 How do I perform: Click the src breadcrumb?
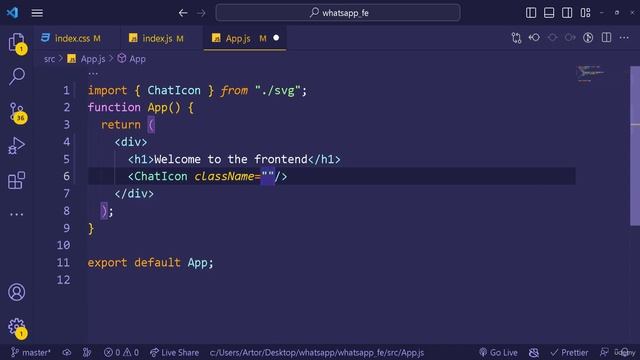tap(49, 59)
